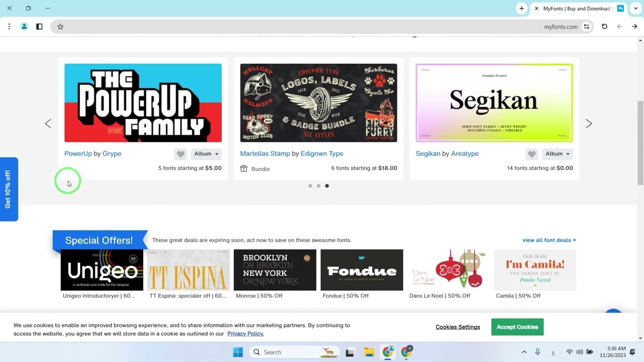Open a new browser tab

pos(522,9)
